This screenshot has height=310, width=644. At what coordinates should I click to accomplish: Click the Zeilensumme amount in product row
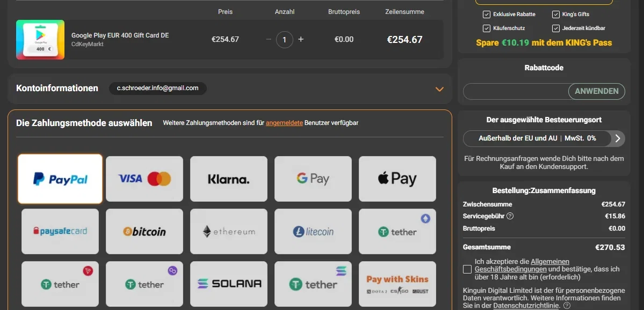[404, 39]
